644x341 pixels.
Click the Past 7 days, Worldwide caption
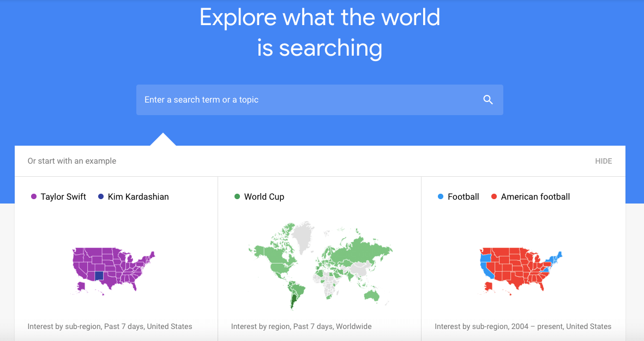(x=301, y=326)
